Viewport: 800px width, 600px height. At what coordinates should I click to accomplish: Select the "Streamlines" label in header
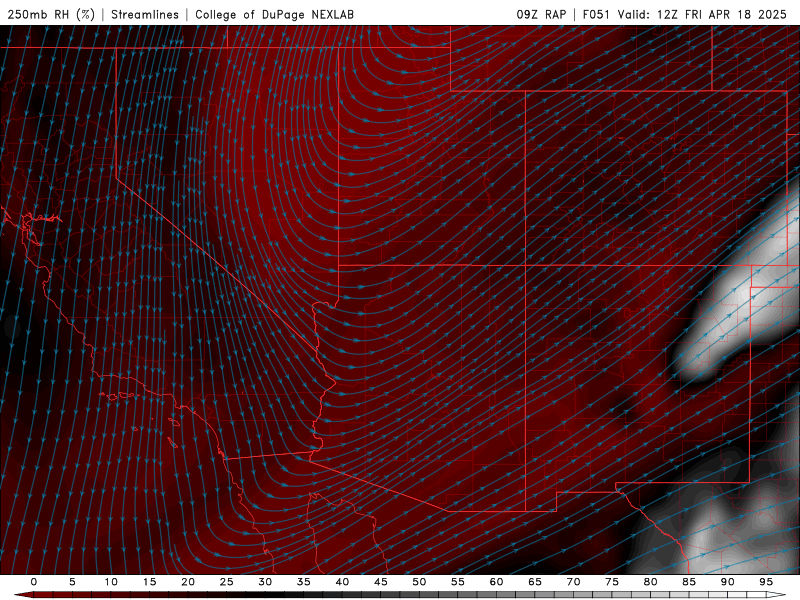(145, 14)
